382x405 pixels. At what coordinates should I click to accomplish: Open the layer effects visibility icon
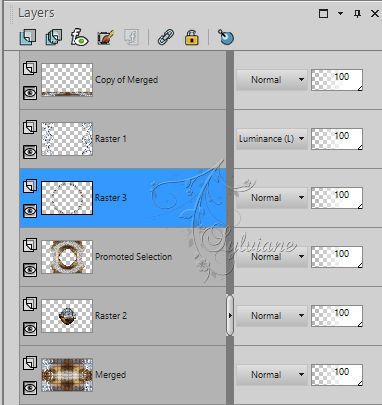coord(79,37)
